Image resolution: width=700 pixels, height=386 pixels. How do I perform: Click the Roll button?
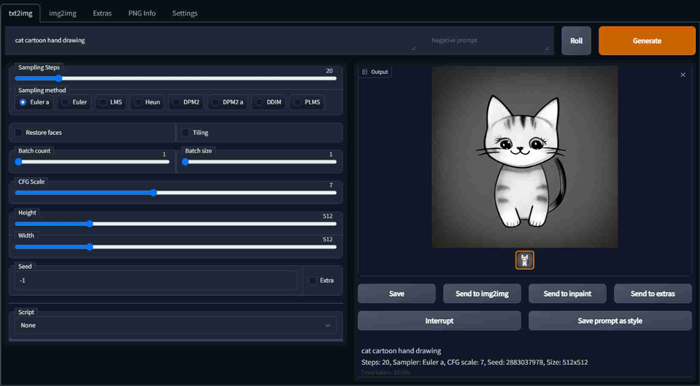[x=576, y=41]
